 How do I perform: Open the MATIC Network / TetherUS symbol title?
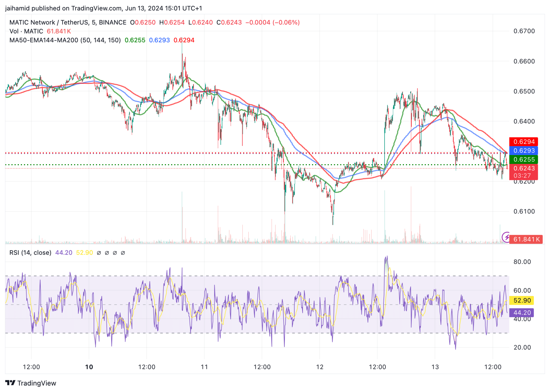(68, 22)
